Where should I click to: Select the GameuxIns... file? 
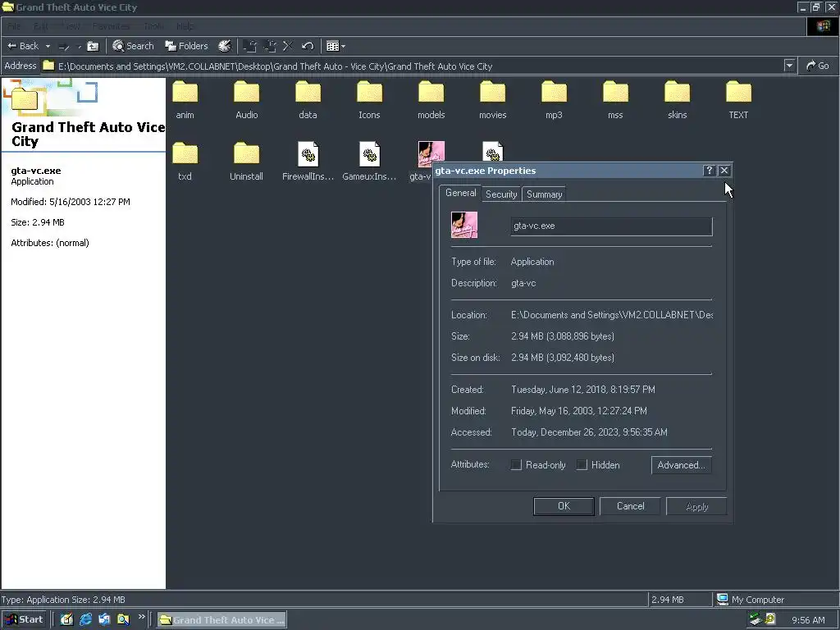(x=369, y=162)
